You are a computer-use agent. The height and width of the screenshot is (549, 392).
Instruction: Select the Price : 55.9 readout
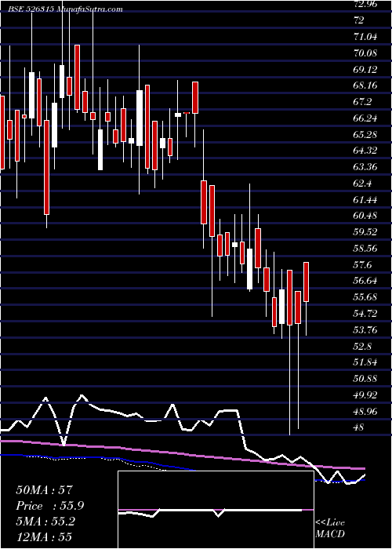tap(50, 506)
